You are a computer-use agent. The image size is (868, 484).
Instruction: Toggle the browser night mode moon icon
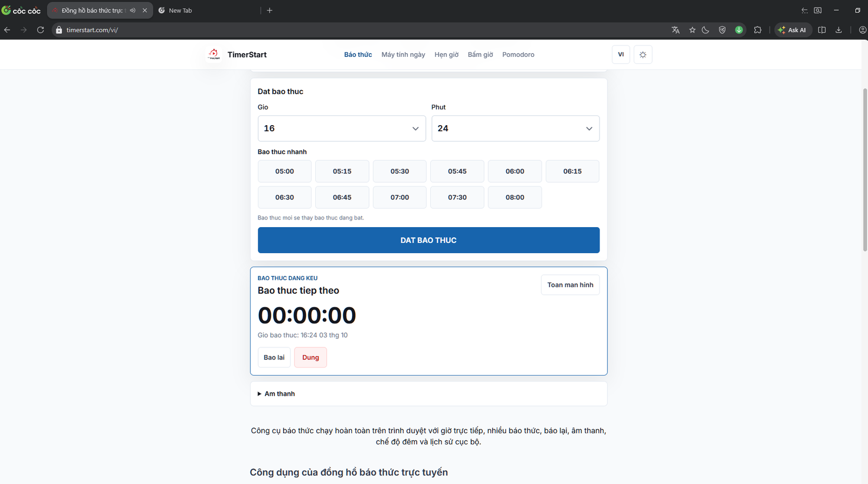[705, 30]
